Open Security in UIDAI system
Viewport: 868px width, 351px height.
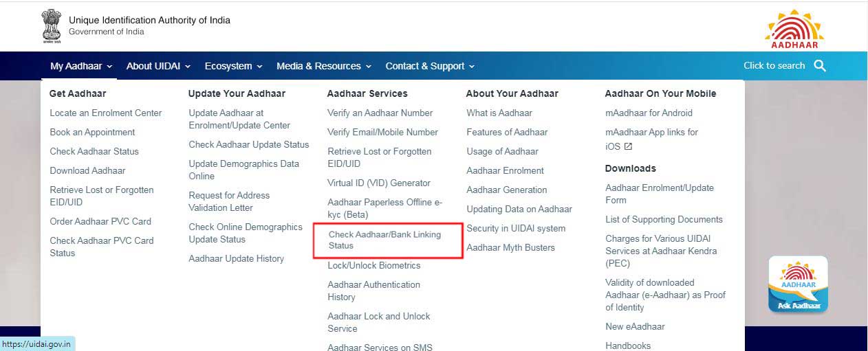coord(516,228)
